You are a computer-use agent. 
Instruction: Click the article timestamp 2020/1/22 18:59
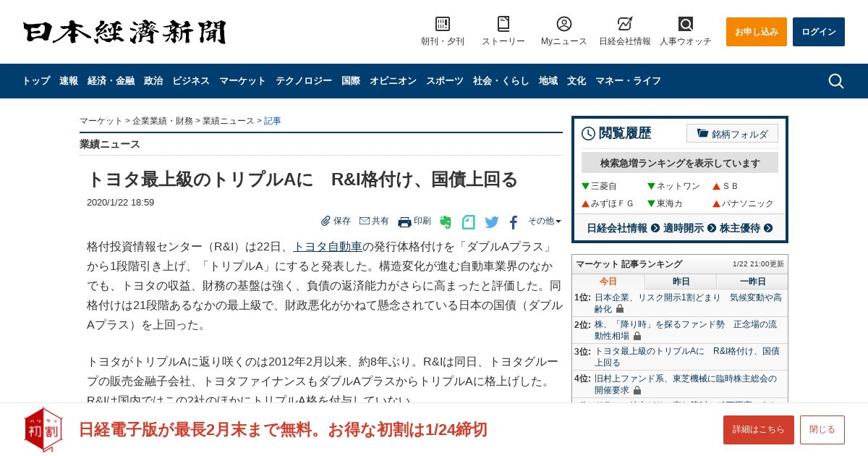click(120, 203)
